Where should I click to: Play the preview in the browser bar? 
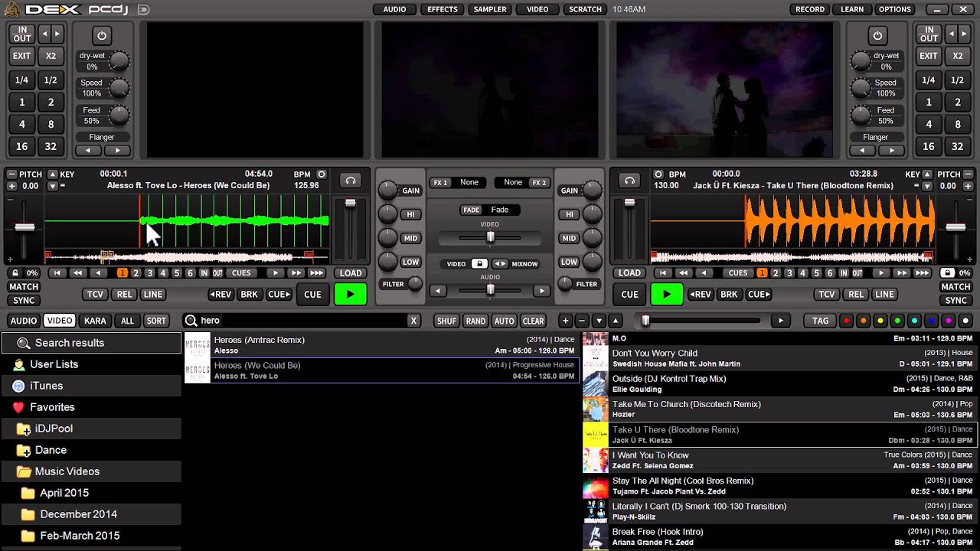[781, 321]
